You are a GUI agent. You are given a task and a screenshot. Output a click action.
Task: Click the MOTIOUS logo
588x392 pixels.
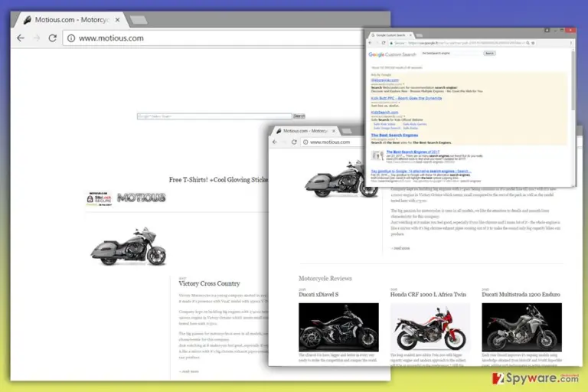tap(142, 198)
